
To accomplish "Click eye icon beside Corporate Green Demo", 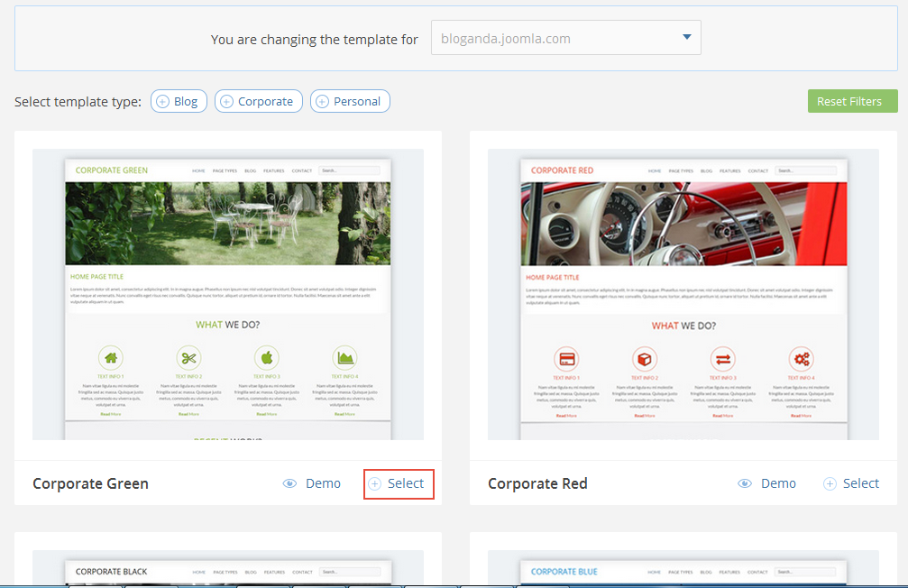I will (x=289, y=483).
